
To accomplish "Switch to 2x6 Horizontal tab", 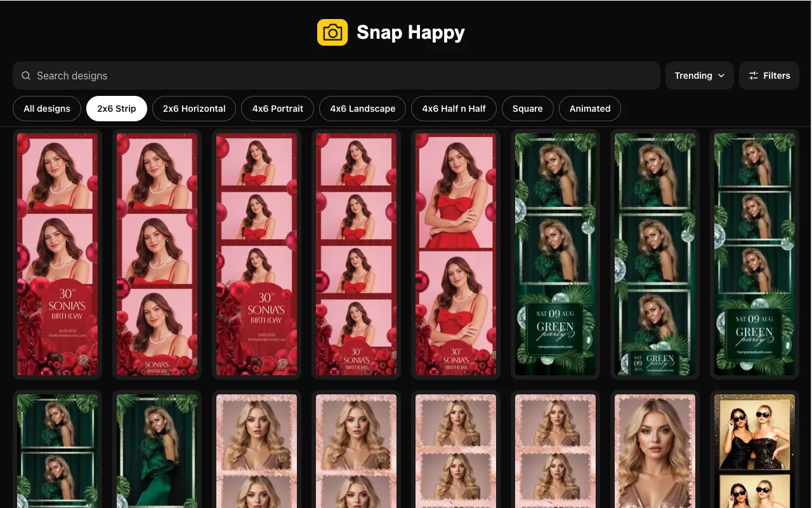I will tap(194, 109).
